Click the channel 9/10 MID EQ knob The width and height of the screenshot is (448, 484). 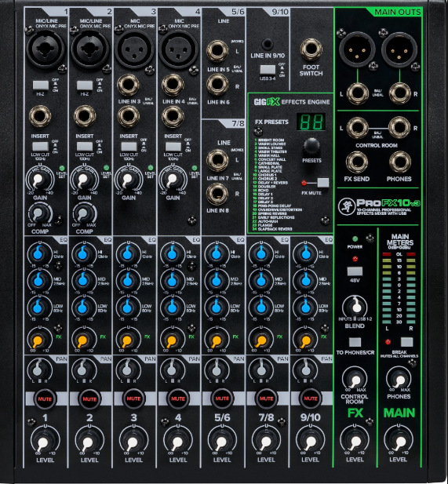coord(305,280)
